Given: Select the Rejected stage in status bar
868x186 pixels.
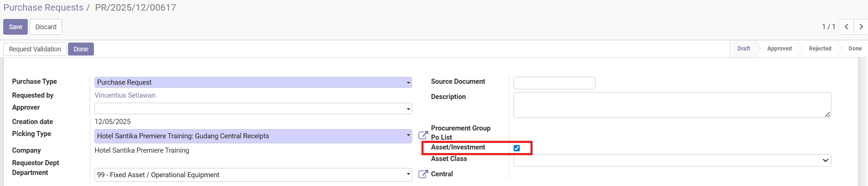Looking at the screenshot, I should (820, 49).
